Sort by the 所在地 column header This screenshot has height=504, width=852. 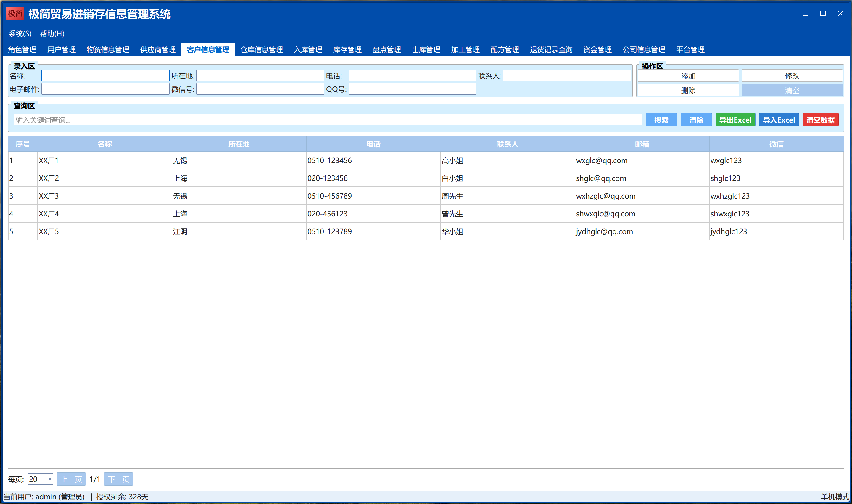point(239,144)
